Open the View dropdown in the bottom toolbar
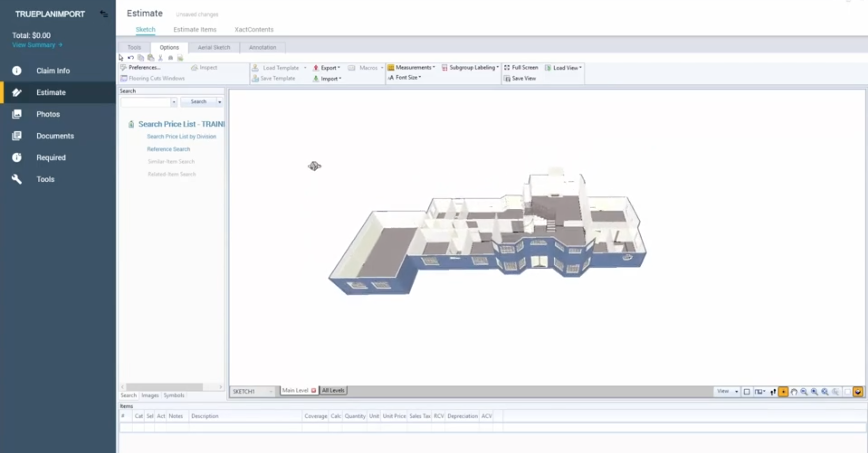 point(727,391)
